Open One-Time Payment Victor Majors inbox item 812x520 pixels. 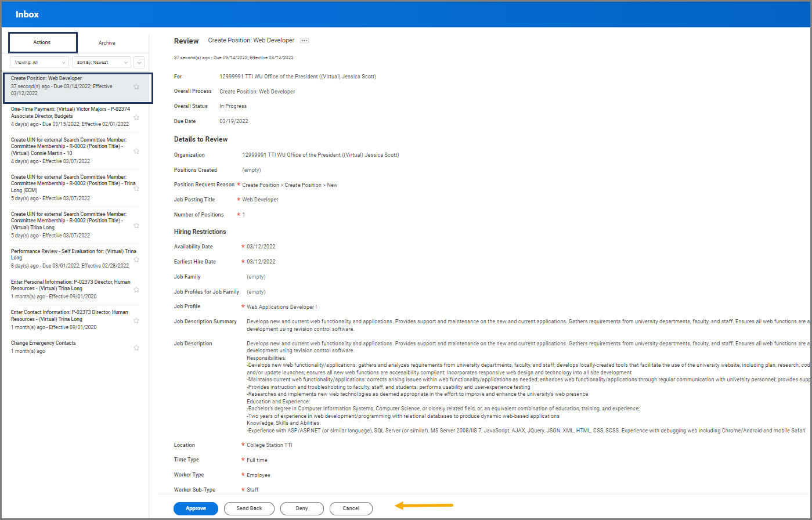click(x=70, y=113)
